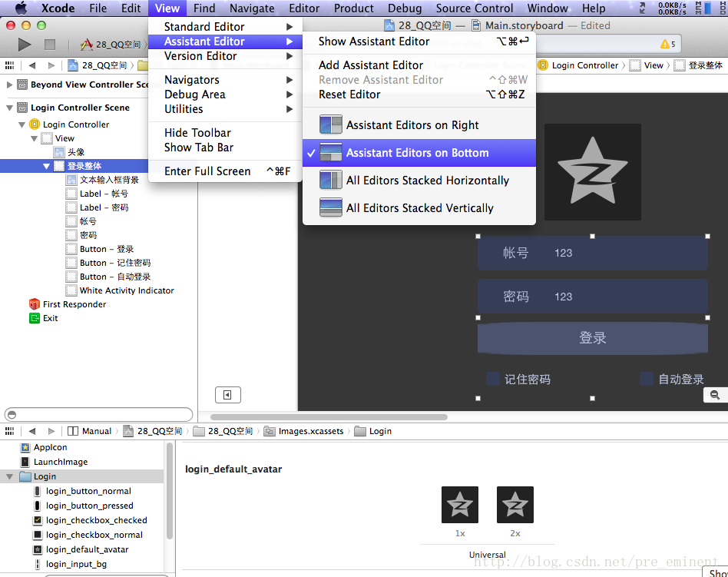Click All Editors Stacked Horizontally icon
The height and width of the screenshot is (577, 728).
(x=330, y=181)
